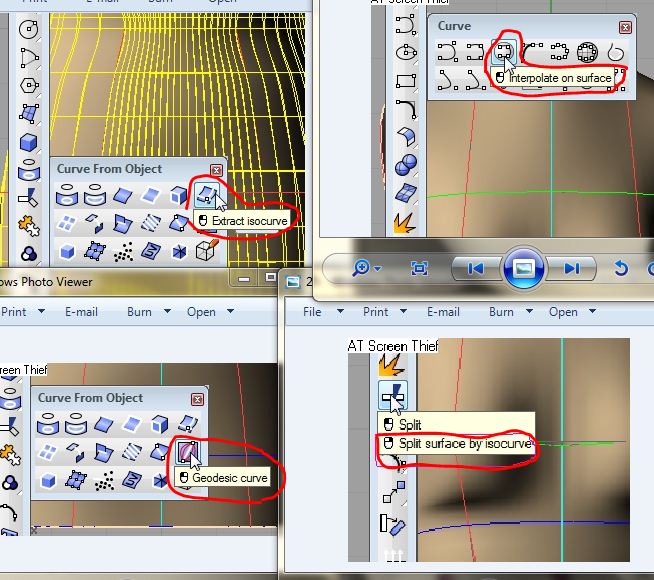Select the Circle tool in the yellow wireframe image
654x580 pixels.
(29, 29)
